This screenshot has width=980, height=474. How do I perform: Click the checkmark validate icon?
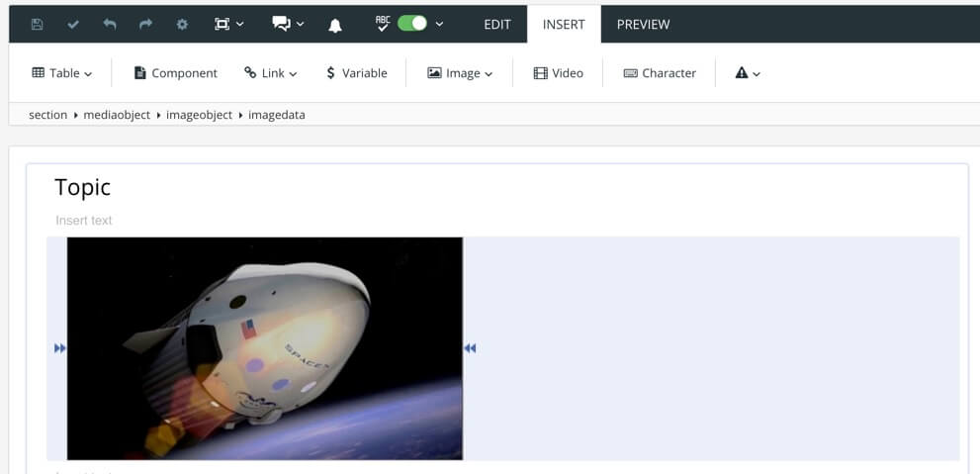(73, 25)
